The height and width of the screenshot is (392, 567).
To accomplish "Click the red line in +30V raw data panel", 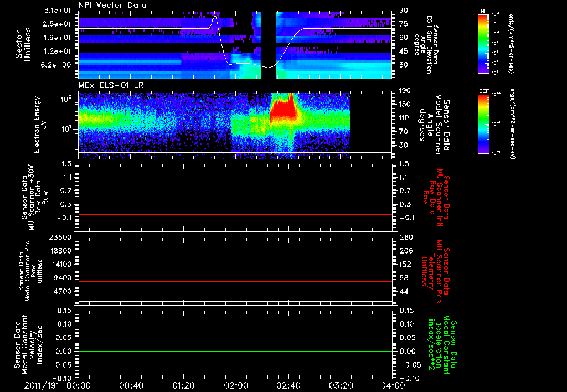I will point(235,214).
